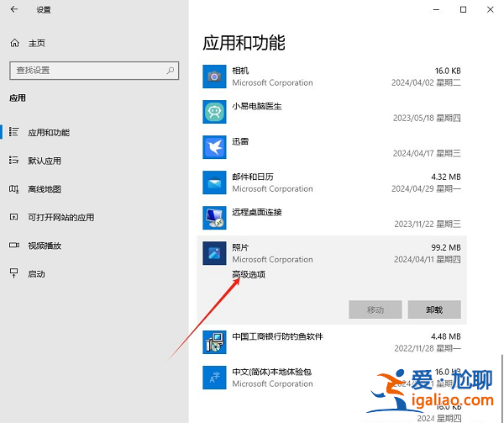Open the 主页 home icon

coord(14,43)
